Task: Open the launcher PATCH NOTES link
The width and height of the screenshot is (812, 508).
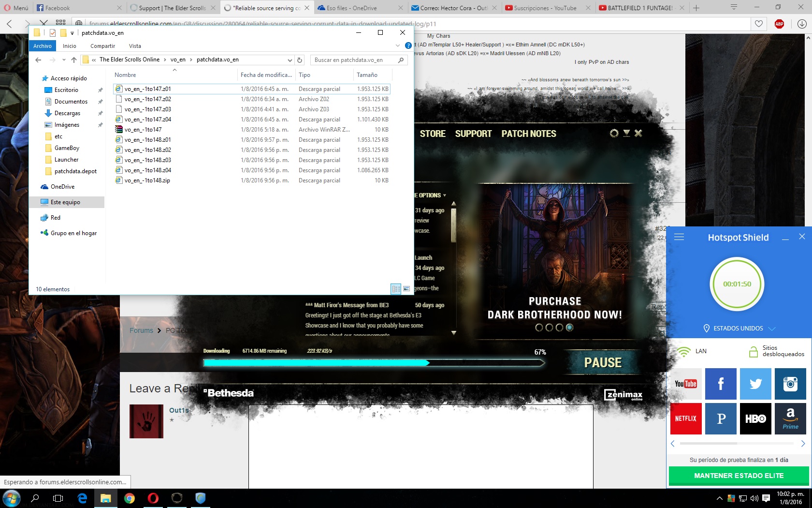Action: coord(529,134)
